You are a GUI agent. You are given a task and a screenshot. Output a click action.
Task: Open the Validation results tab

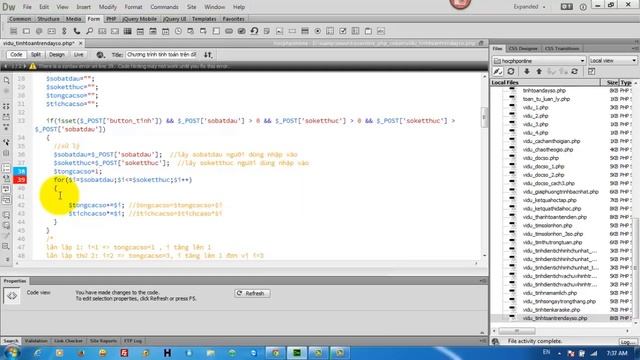(36, 341)
